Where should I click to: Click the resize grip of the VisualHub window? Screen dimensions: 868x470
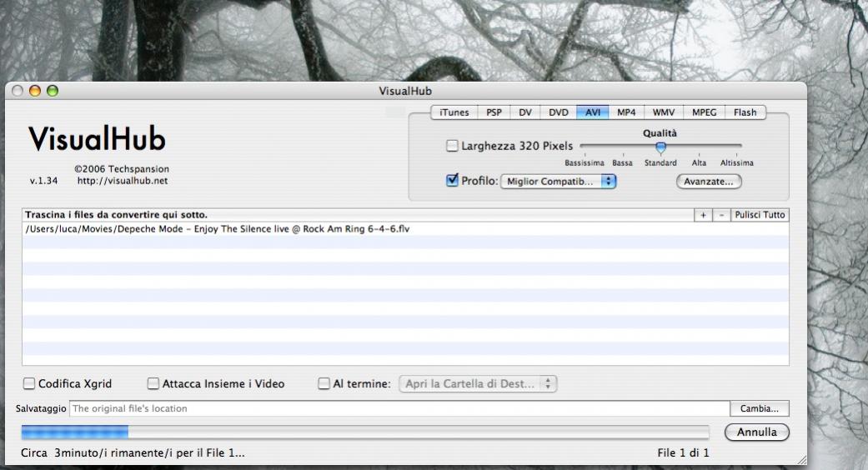801,459
